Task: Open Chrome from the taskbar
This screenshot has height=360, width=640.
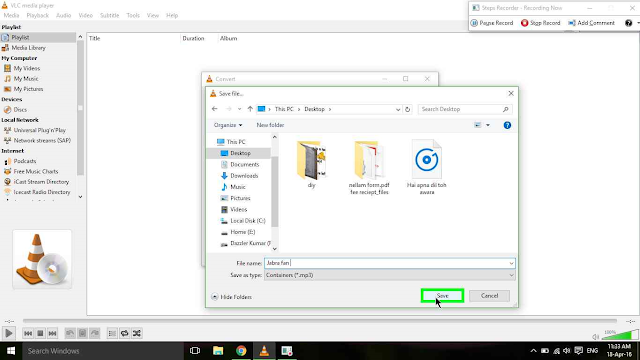Action: 241,351
